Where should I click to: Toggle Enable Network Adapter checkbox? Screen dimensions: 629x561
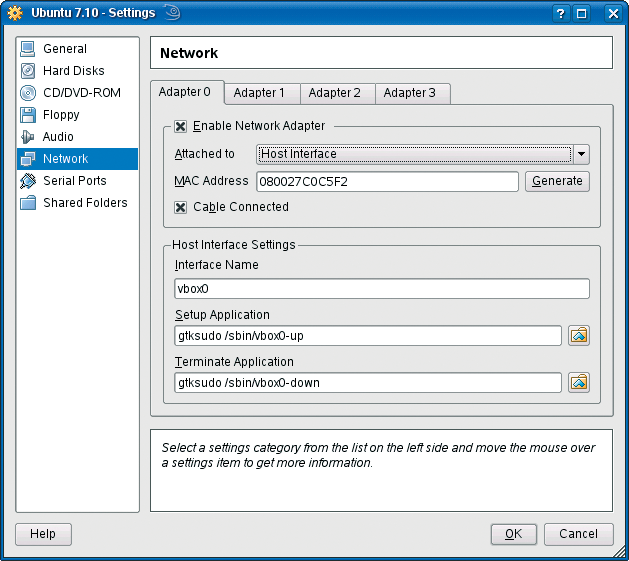pos(180,127)
